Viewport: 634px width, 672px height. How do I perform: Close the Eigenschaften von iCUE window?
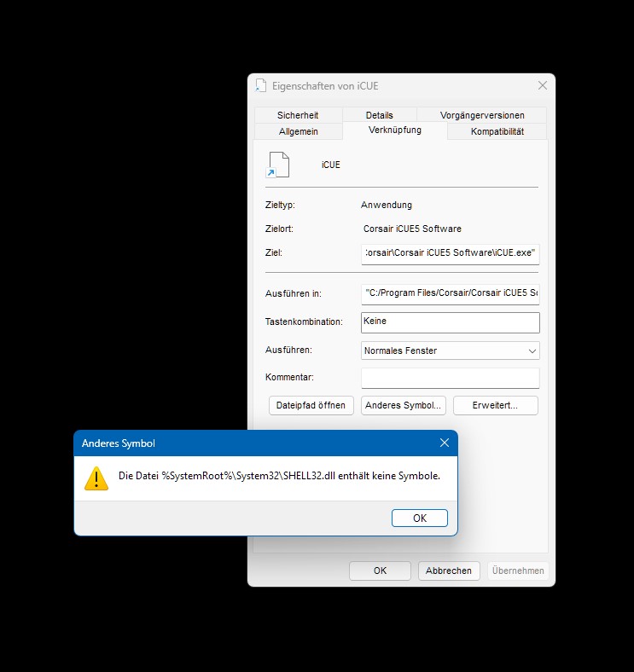coord(543,85)
